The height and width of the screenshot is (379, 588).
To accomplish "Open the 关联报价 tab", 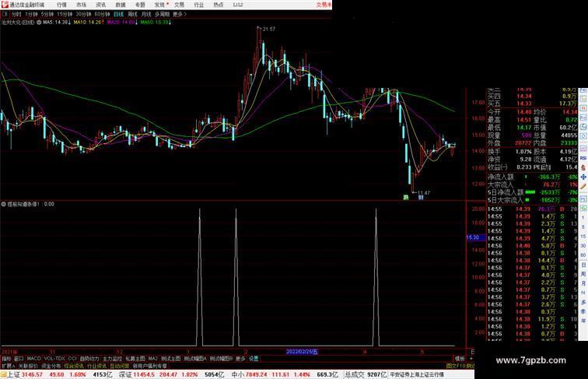I will click(28, 366).
